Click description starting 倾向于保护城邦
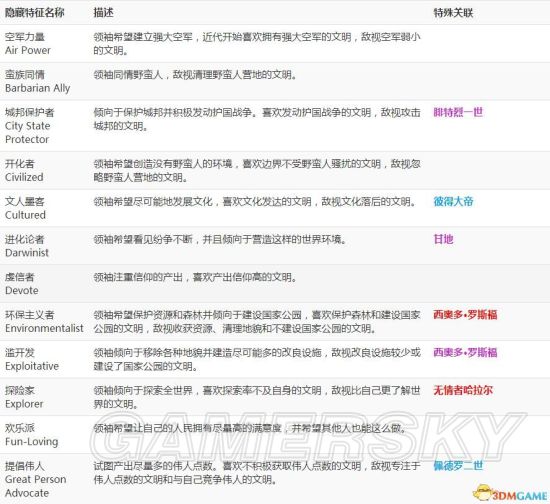 (257, 119)
